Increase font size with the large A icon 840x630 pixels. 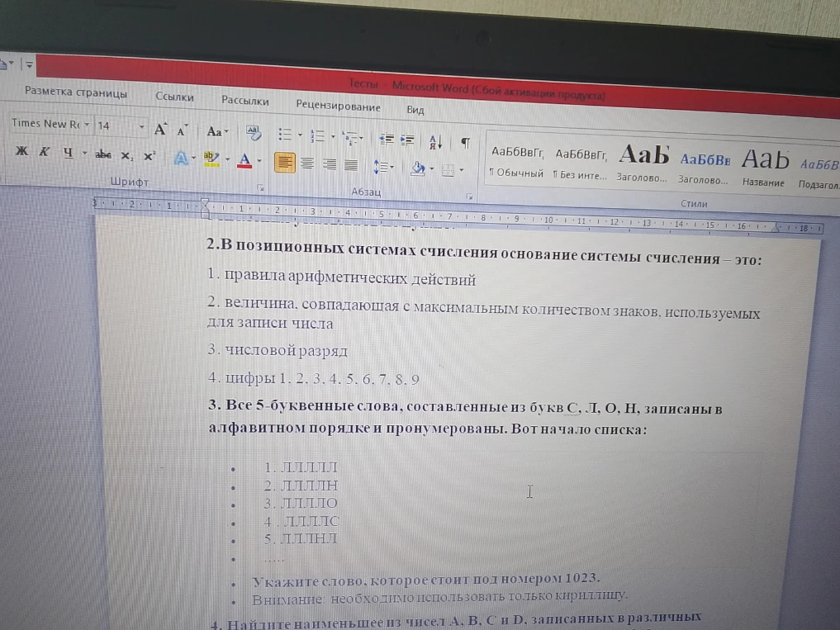tap(160, 129)
